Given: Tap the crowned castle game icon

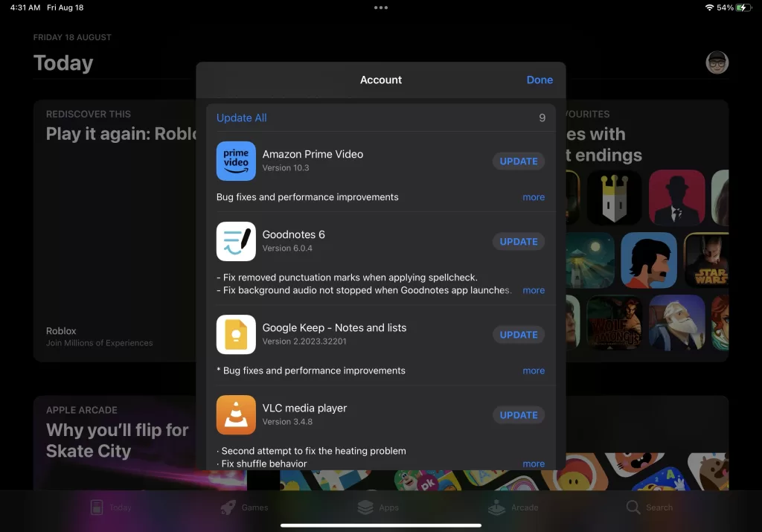Looking at the screenshot, I should point(614,197).
